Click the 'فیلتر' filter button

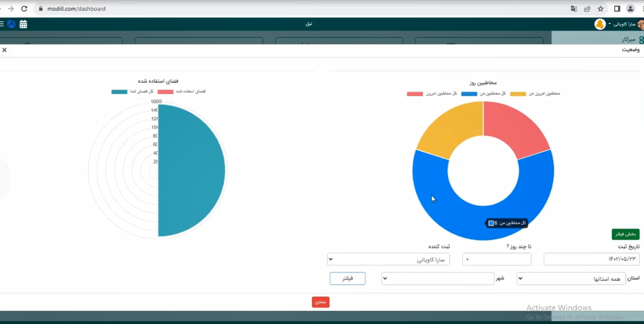coord(348,279)
